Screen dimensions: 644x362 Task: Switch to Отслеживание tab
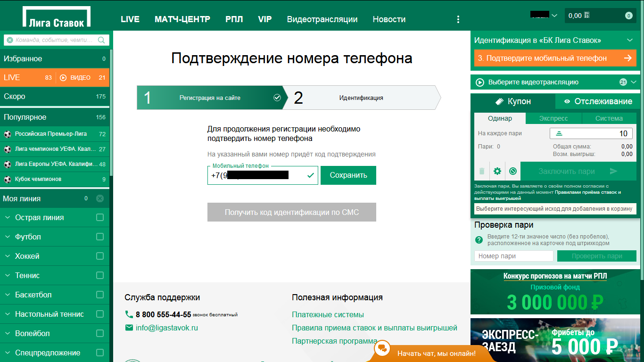coord(598,101)
